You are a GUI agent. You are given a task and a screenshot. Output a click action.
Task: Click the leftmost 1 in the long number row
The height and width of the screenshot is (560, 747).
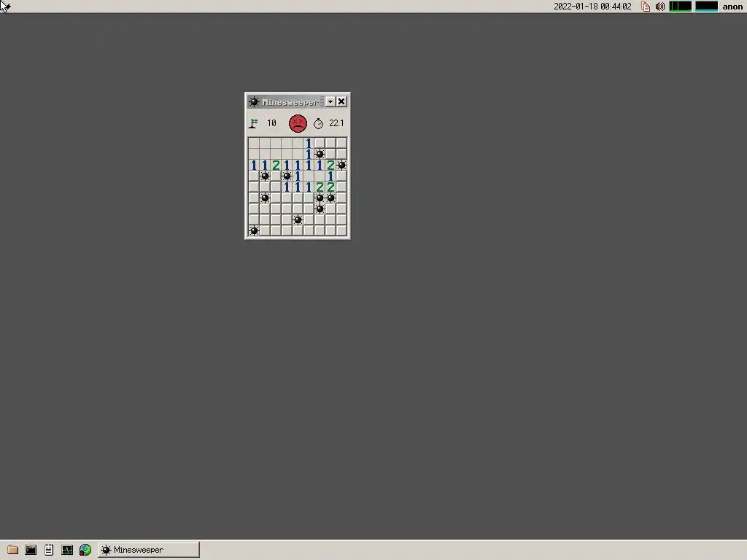254,166
